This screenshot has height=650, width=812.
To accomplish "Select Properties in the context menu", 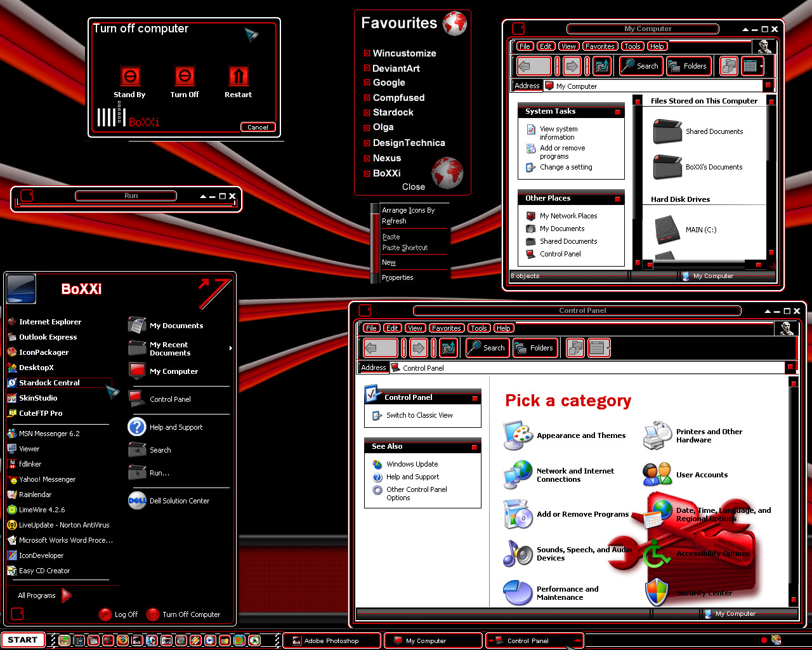I will click(x=398, y=277).
